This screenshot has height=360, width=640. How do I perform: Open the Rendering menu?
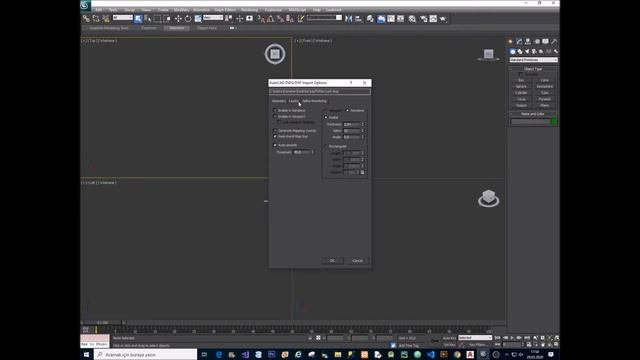249,10
